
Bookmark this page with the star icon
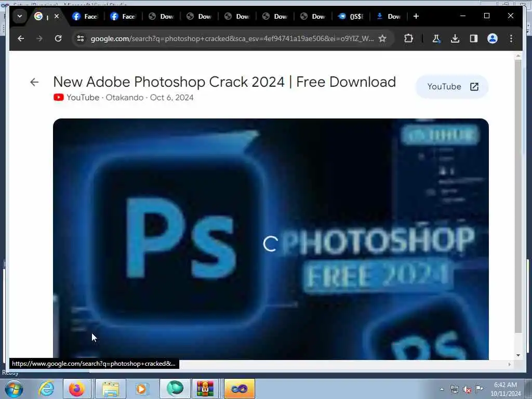coord(382,38)
